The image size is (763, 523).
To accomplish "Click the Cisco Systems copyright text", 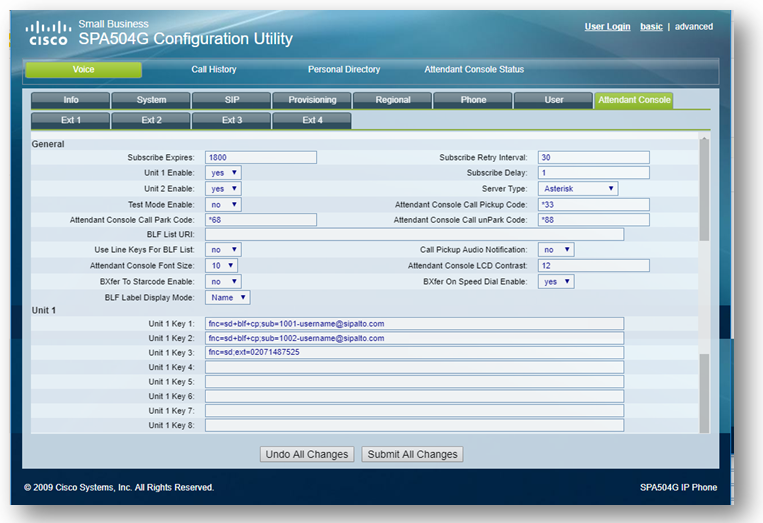I will point(119,487).
